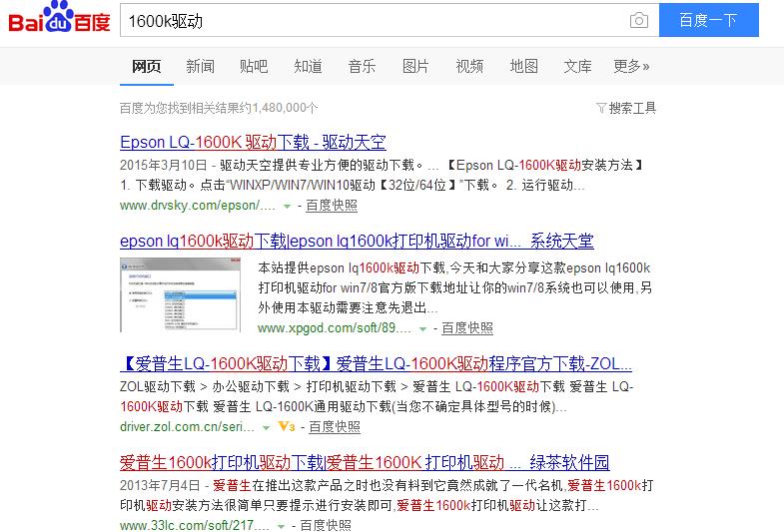This screenshot has width=784, height=532.
Task: Open the 视频 tab
Action: 469,66
